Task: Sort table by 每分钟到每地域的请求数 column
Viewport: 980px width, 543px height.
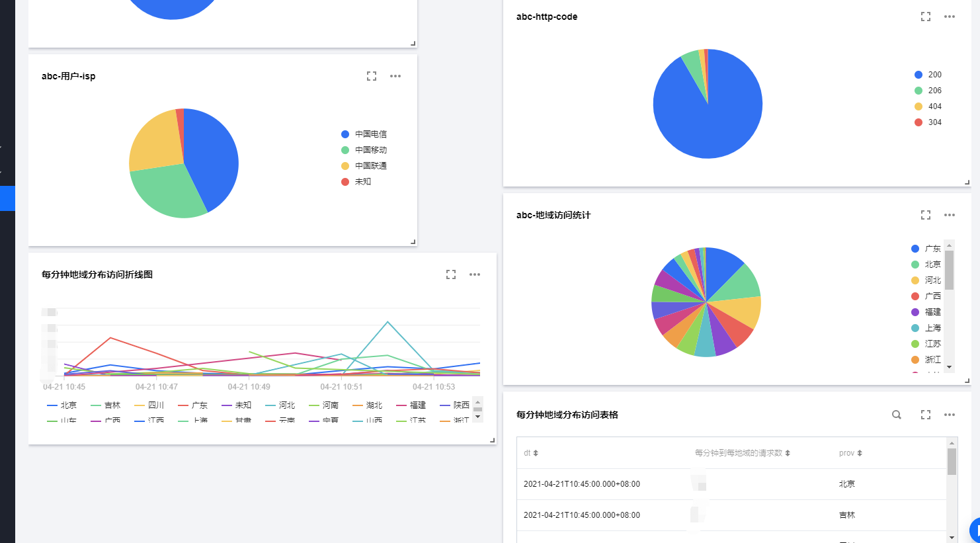Action: (x=788, y=453)
